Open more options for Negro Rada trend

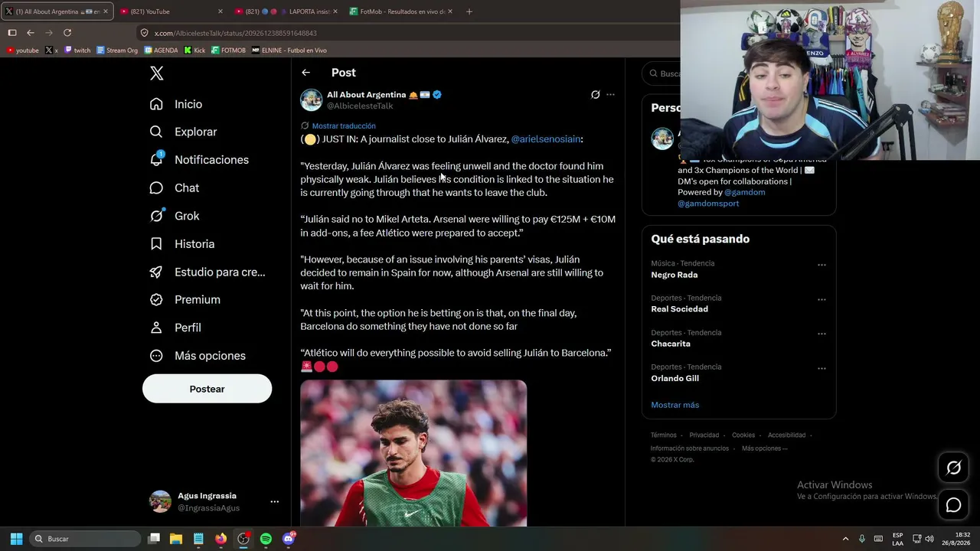pos(822,265)
